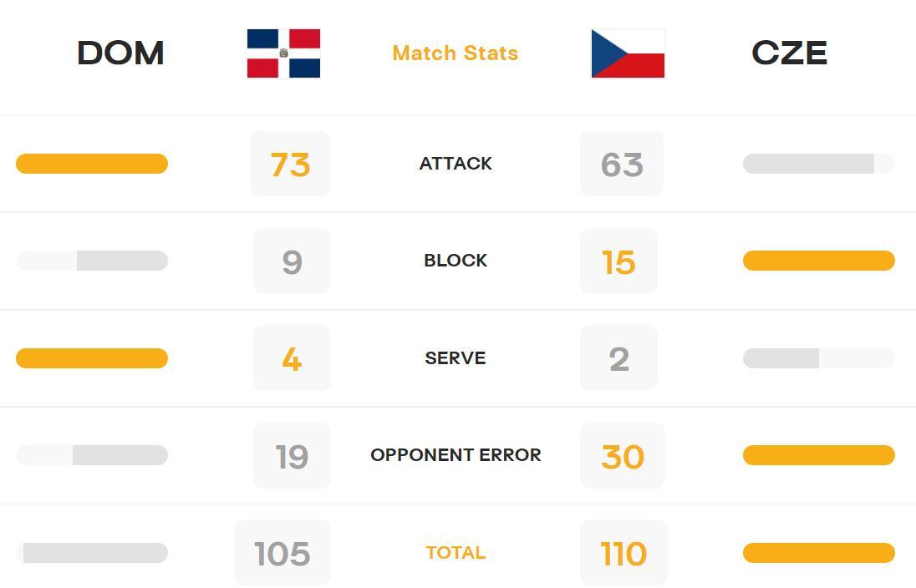Click DOM attack score 73

(290, 164)
